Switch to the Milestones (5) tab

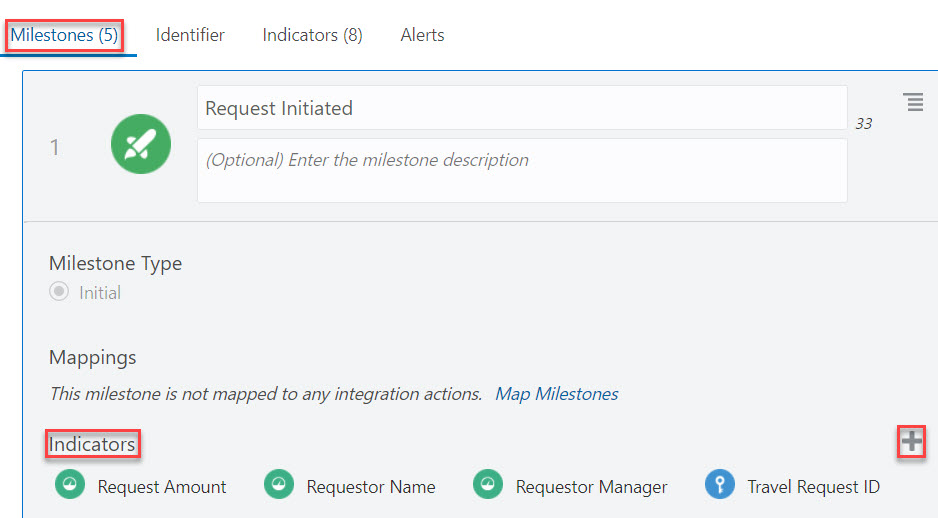coord(64,35)
